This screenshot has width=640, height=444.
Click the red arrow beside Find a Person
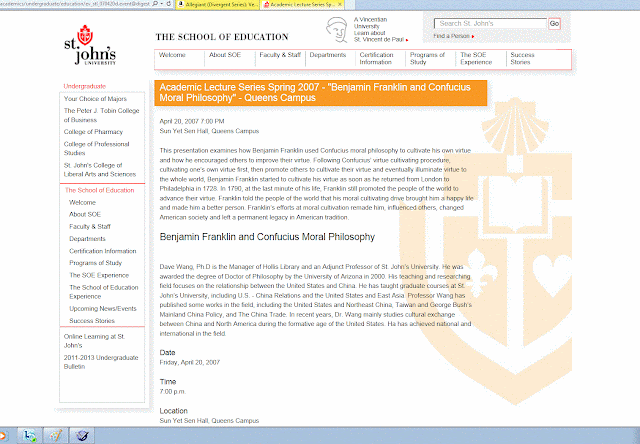(473, 37)
